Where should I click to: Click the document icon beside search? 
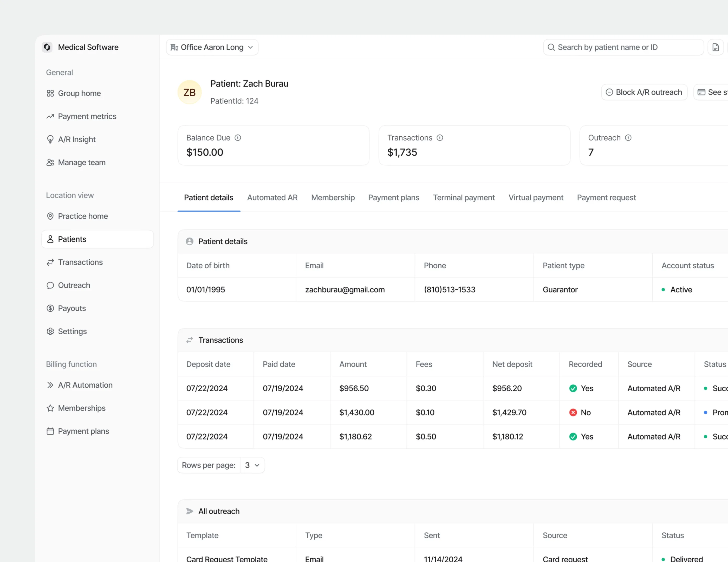(715, 47)
